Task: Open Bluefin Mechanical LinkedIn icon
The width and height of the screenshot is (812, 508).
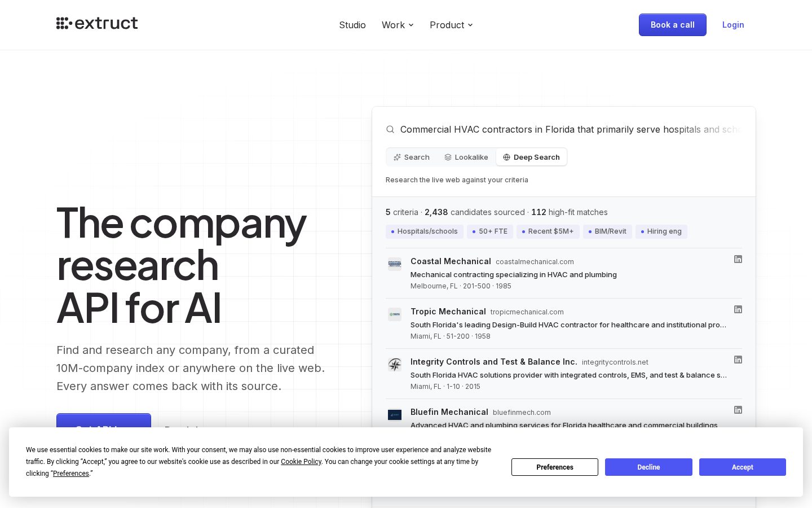Action: tap(738, 410)
